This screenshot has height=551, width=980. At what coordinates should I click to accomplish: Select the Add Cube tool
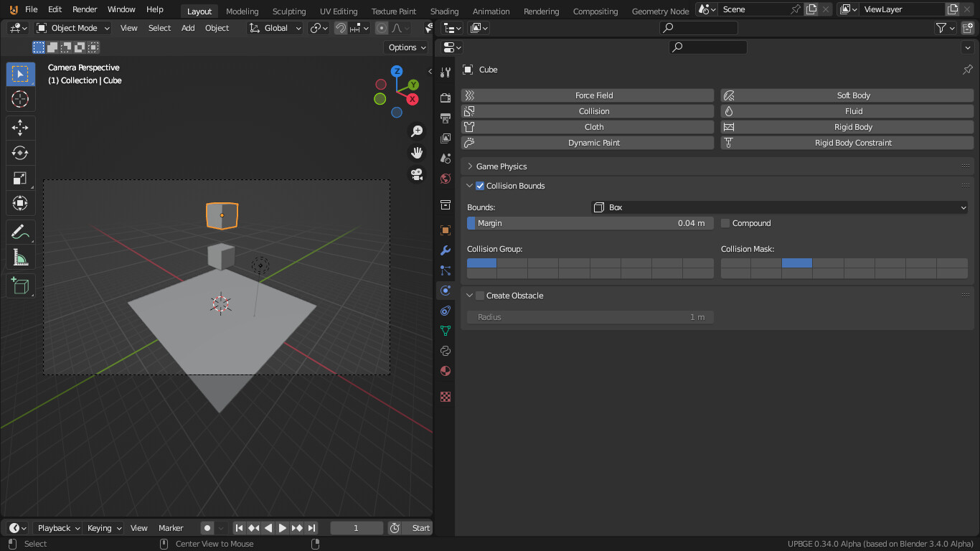(x=20, y=286)
